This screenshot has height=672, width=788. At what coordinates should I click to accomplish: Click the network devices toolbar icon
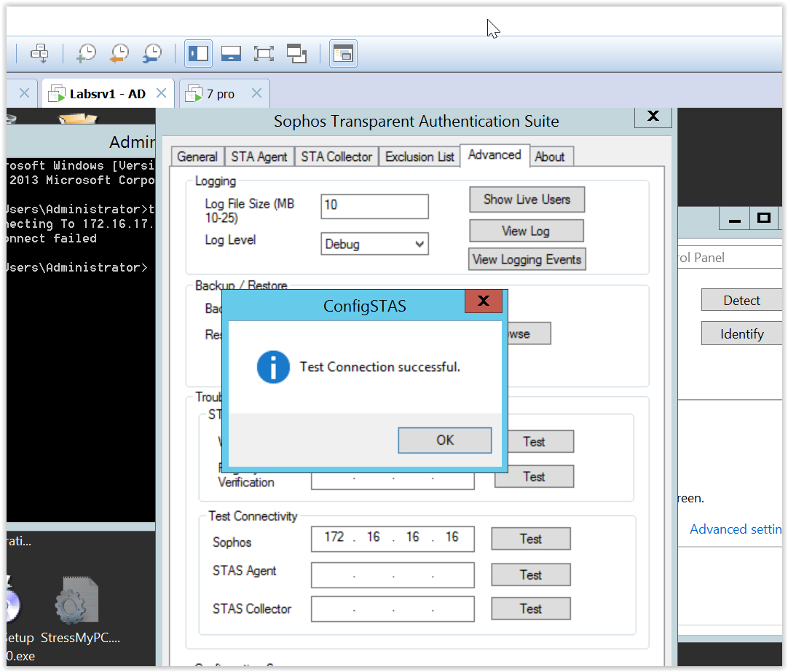(39, 53)
